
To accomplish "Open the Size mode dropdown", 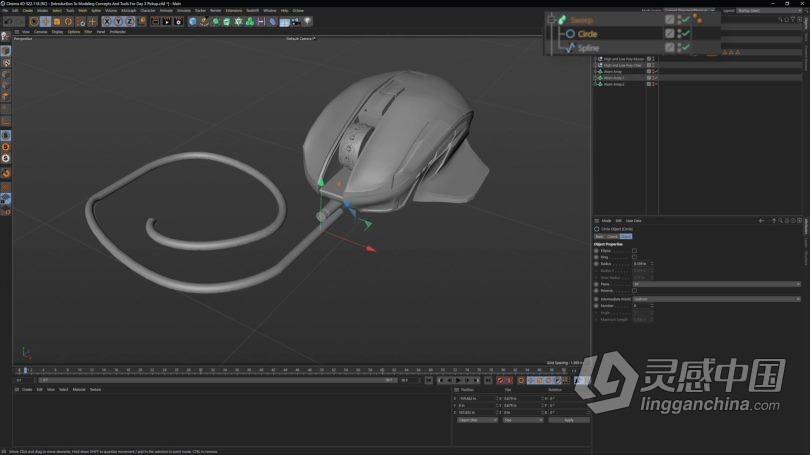I will pyautogui.click(x=523, y=420).
